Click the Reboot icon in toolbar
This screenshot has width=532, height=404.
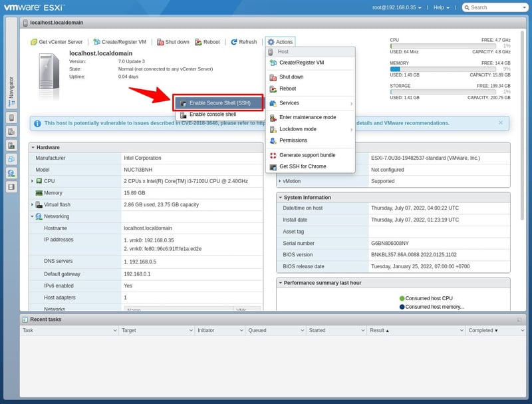click(x=198, y=42)
